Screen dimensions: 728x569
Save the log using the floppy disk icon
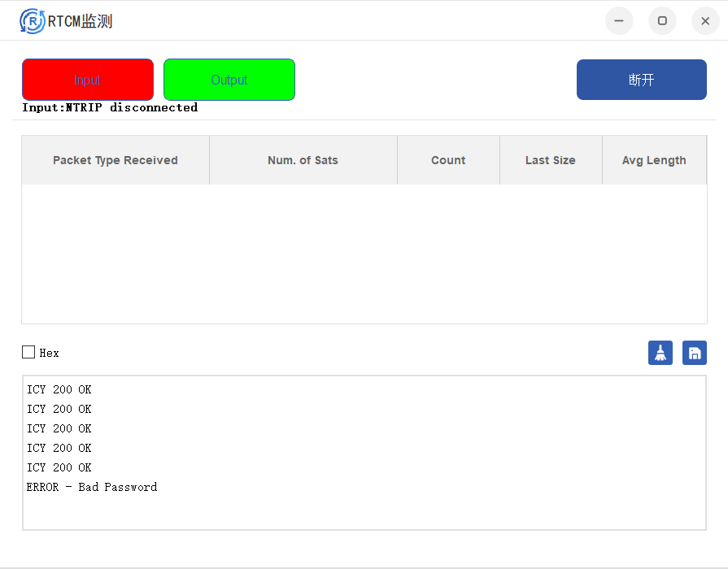point(694,353)
